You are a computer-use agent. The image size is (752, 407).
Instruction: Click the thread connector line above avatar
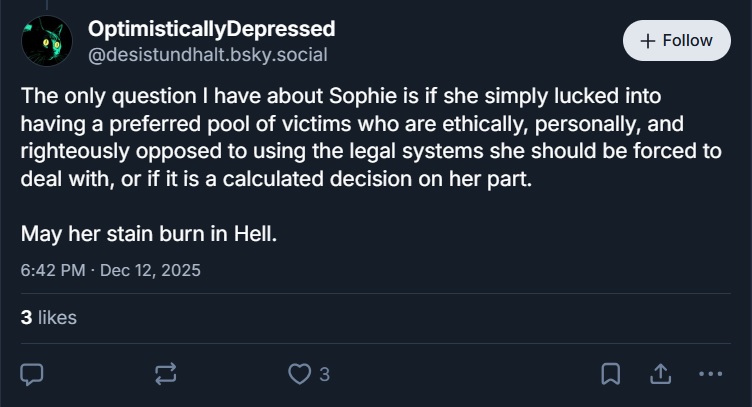47,4
